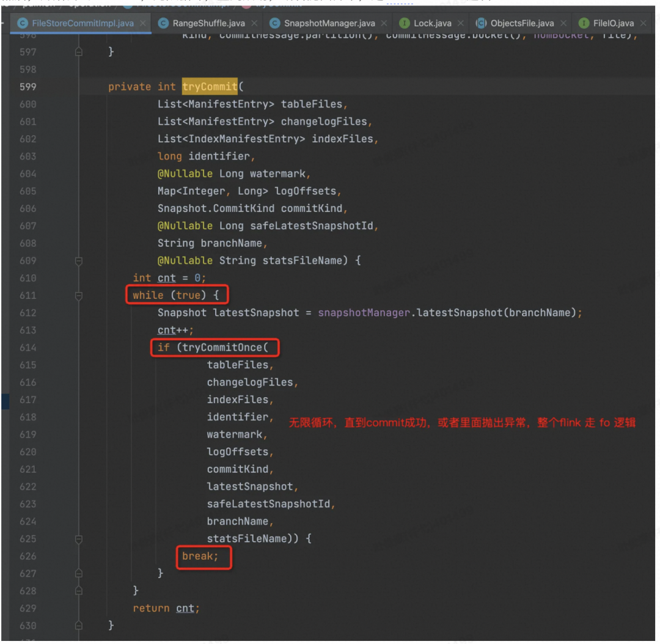
Task: Collapse the fold marker at line 628
Action: pos(79,591)
